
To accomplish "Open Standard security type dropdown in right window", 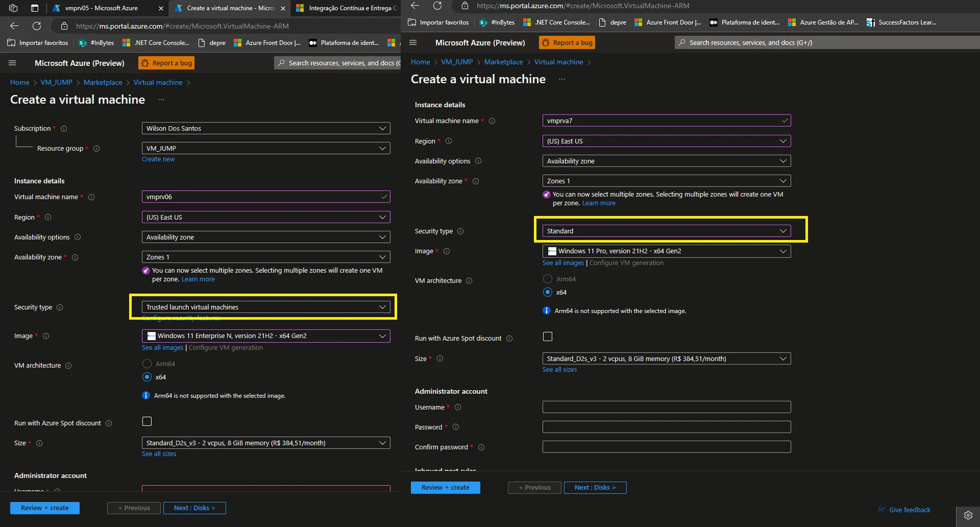I will (667, 231).
